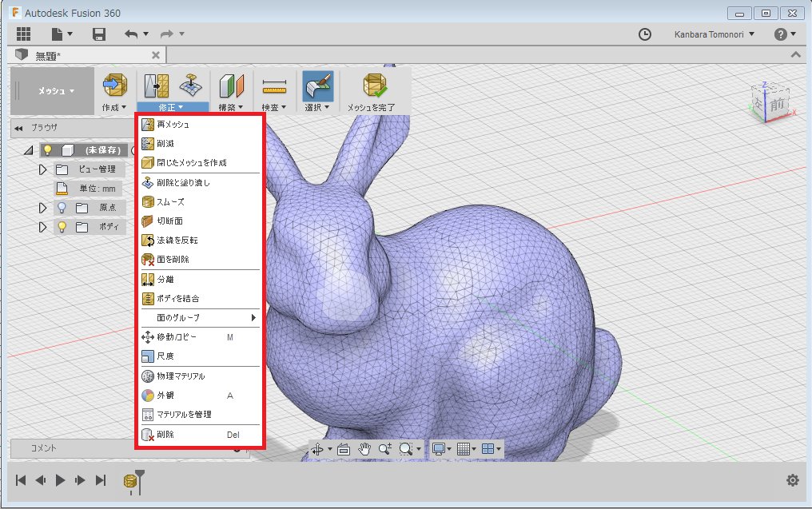Click the Erase and Fill toolbar icon
812x509 pixels.
pyautogui.click(x=190, y=85)
